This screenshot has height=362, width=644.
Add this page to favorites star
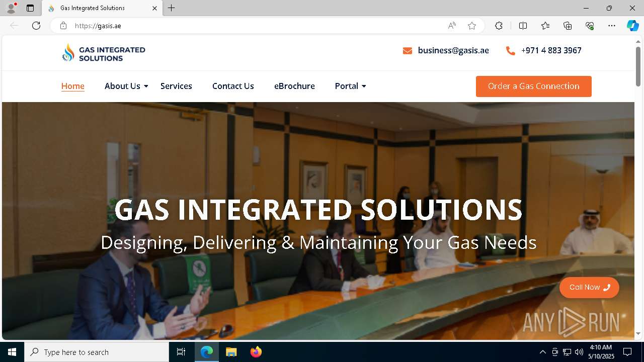pyautogui.click(x=472, y=26)
